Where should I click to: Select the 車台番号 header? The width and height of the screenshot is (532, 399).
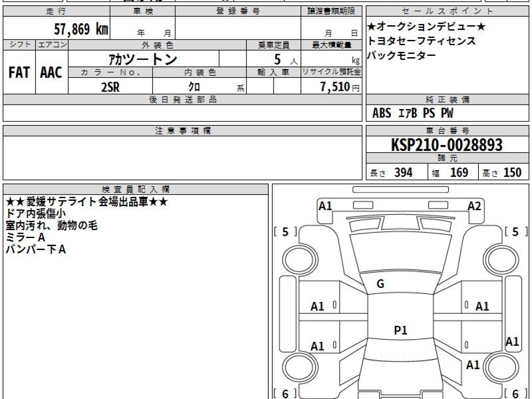[x=447, y=131]
